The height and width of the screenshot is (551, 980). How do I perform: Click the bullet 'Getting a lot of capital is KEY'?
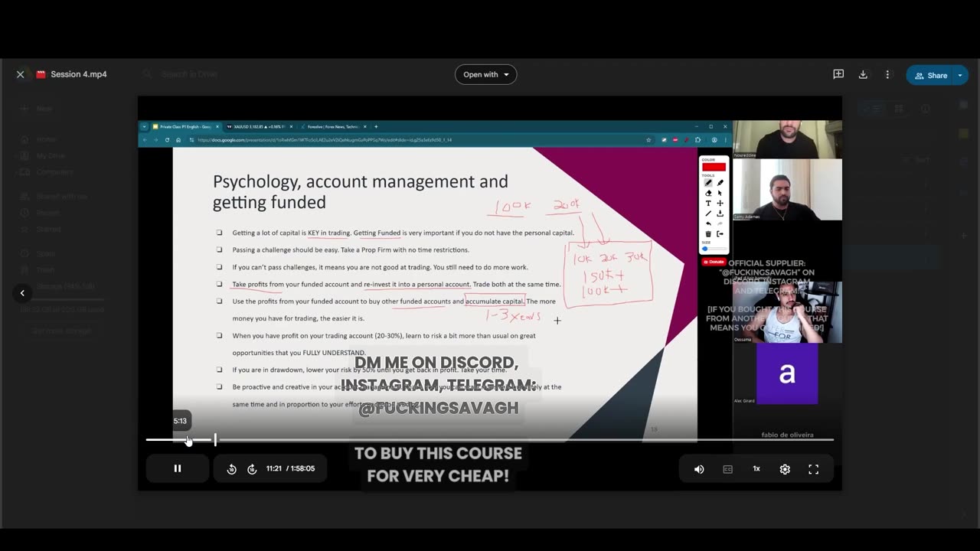click(403, 233)
